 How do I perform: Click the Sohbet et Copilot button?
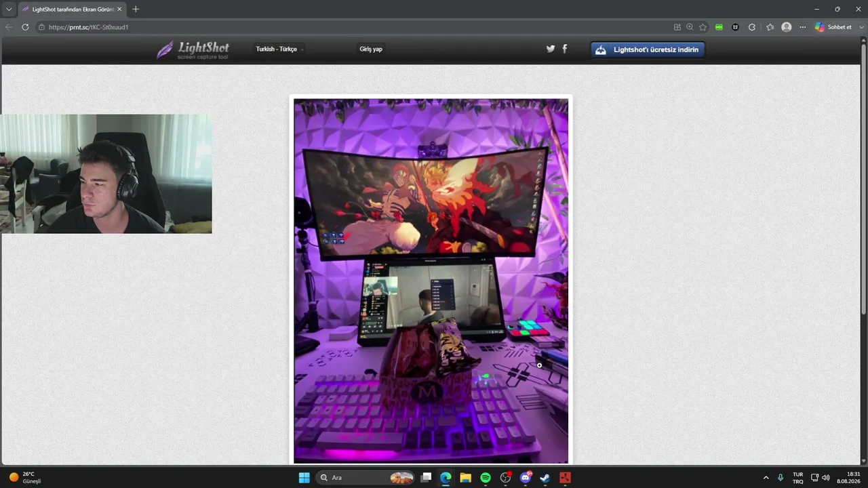click(833, 27)
